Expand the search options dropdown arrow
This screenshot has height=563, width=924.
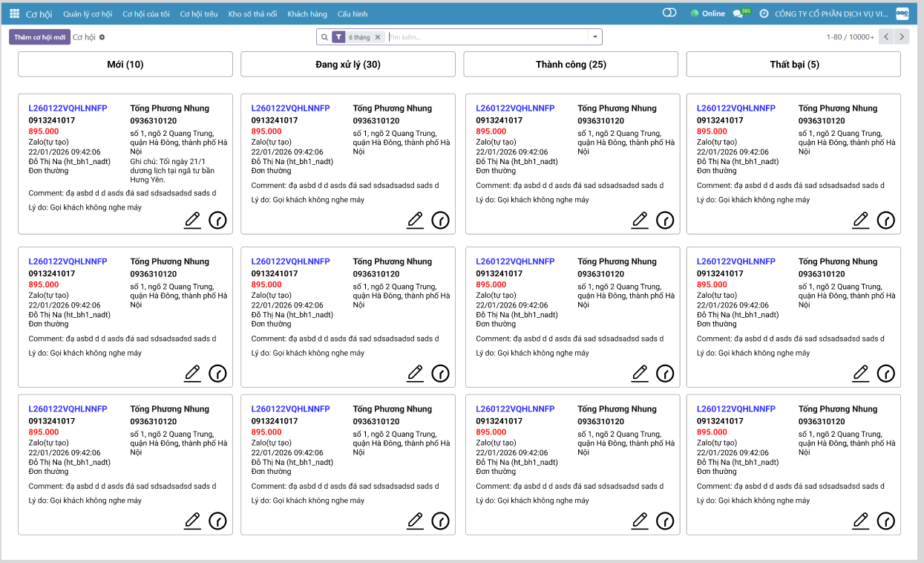click(x=594, y=37)
